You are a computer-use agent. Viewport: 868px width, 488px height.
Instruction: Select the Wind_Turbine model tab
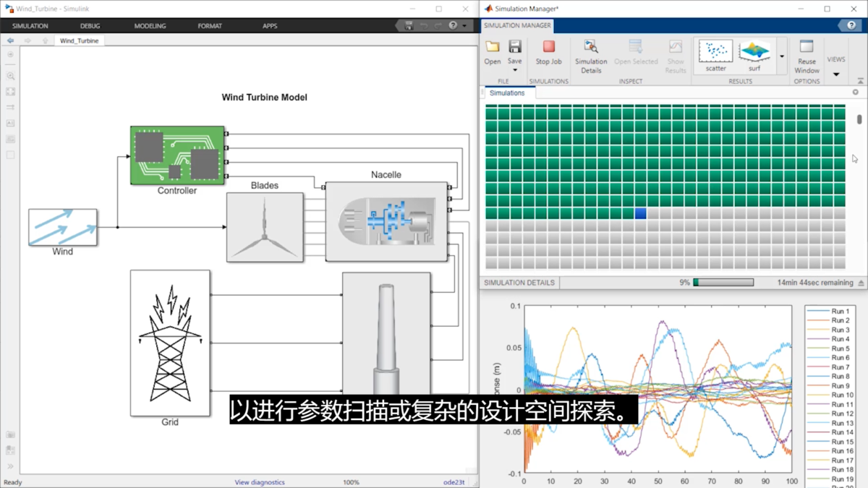[79, 41]
